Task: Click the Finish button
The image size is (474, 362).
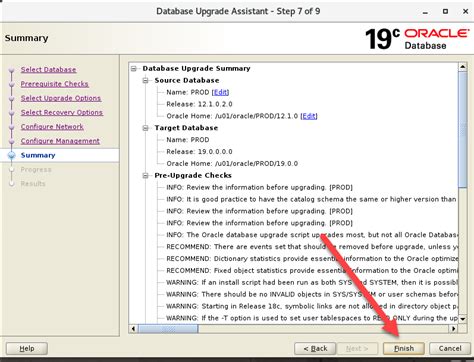Action: pos(404,349)
